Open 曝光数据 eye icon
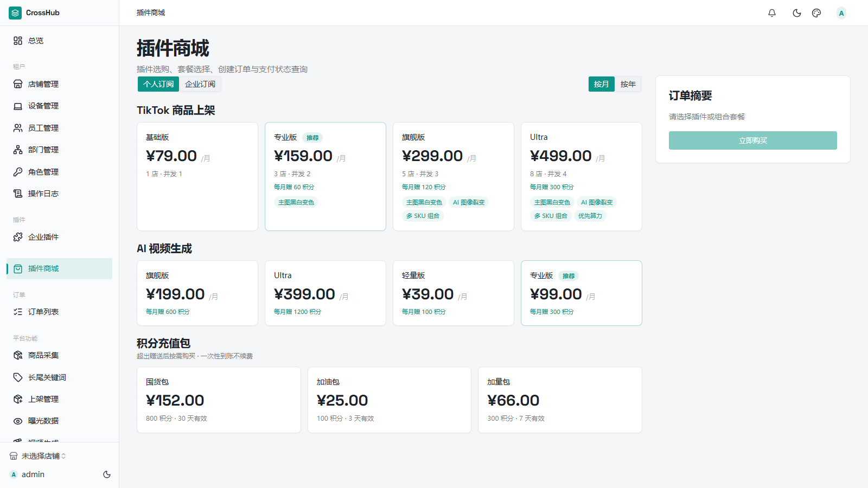This screenshot has width=868, height=488. tap(18, 421)
